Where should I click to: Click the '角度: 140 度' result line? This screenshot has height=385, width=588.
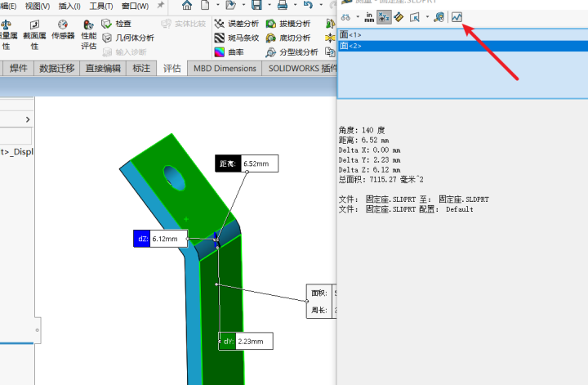click(362, 130)
